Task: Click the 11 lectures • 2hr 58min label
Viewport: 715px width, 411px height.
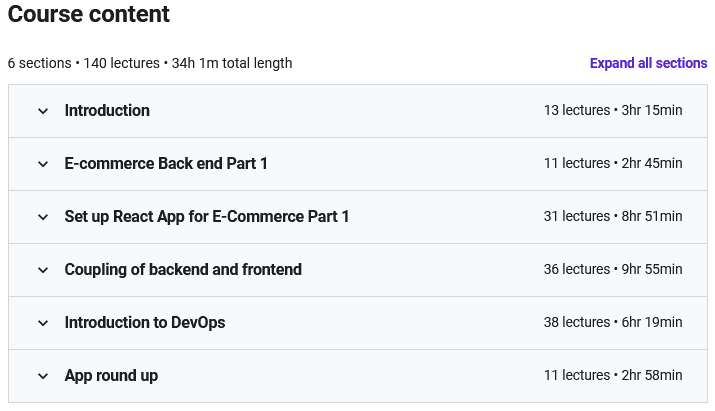Action: tap(613, 376)
